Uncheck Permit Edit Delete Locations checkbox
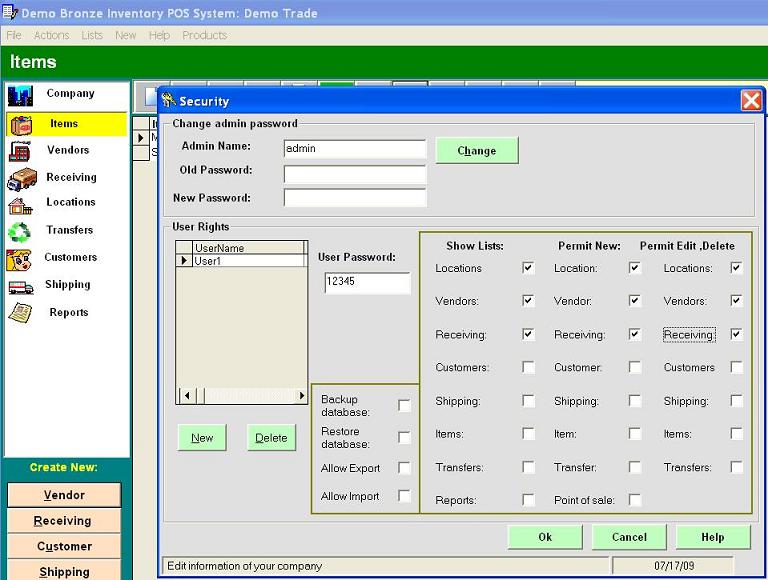768x580 pixels. pos(736,268)
